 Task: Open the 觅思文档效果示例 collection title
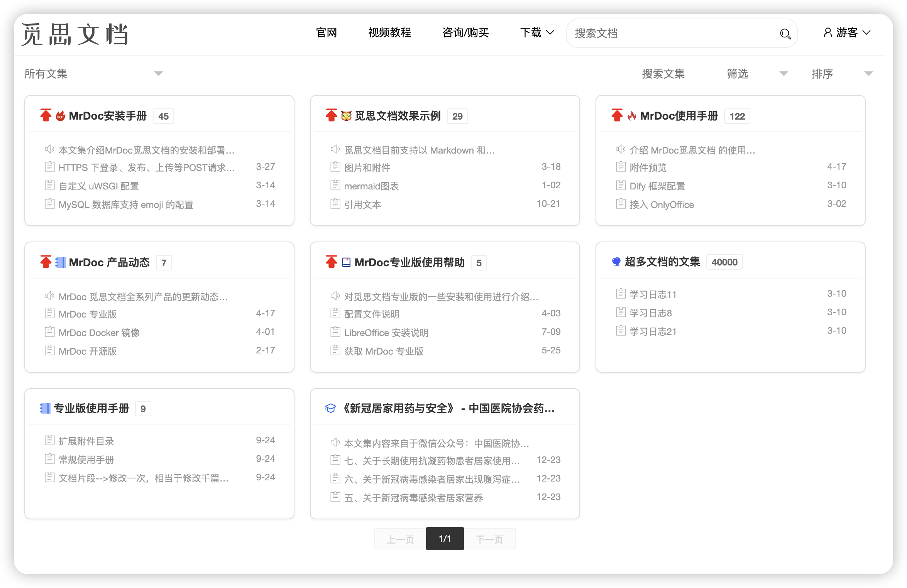398,116
